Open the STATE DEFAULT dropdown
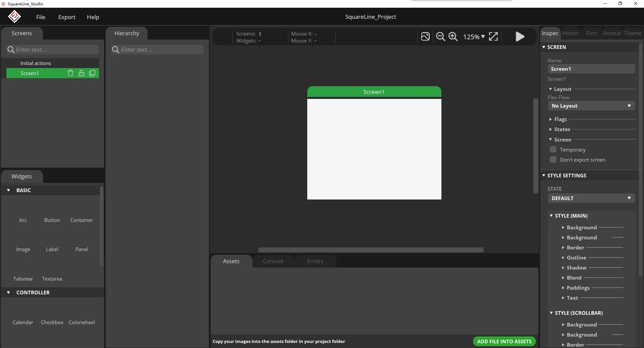The image size is (644, 348). [x=591, y=198]
